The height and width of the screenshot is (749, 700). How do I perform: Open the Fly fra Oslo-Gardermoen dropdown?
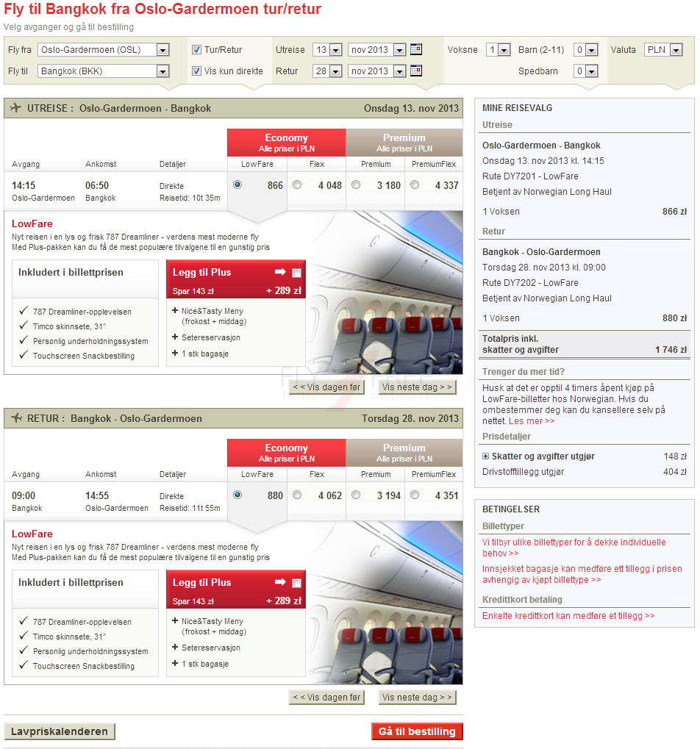pos(104,50)
